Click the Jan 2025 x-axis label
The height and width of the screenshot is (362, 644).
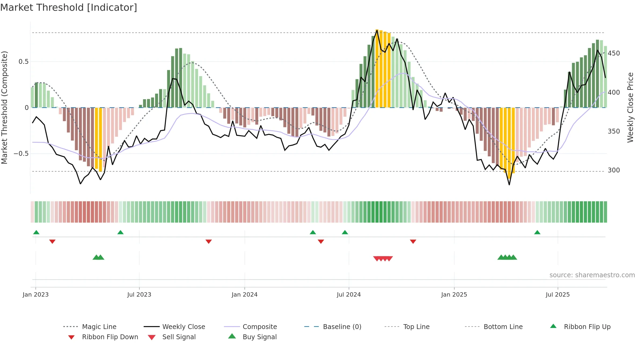point(454,294)
